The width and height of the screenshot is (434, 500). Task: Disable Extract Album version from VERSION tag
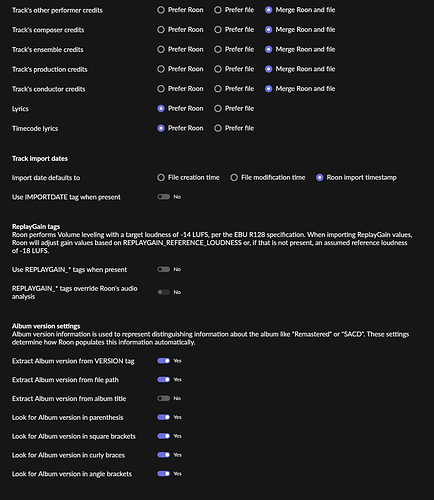[x=164, y=361]
